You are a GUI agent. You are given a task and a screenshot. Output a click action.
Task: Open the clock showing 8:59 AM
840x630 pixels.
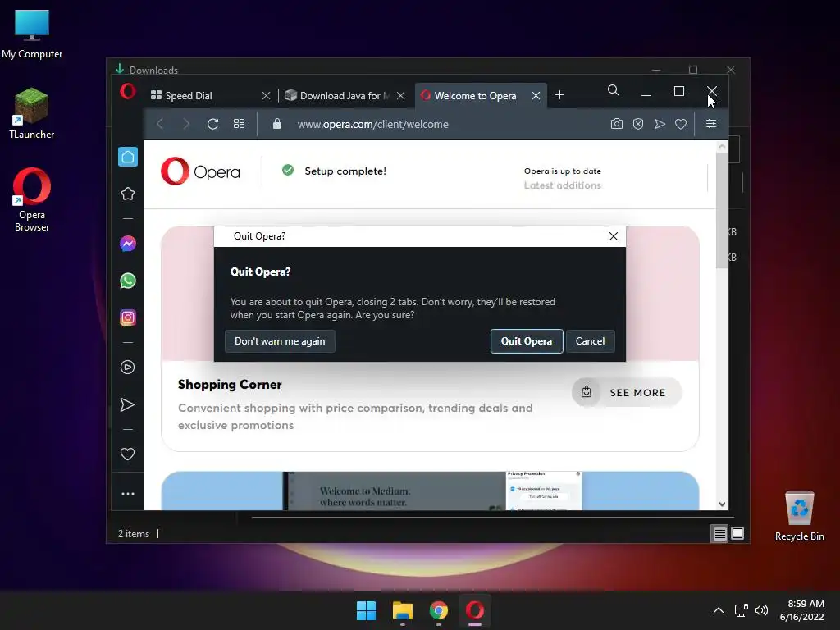pyautogui.click(x=802, y=610)
